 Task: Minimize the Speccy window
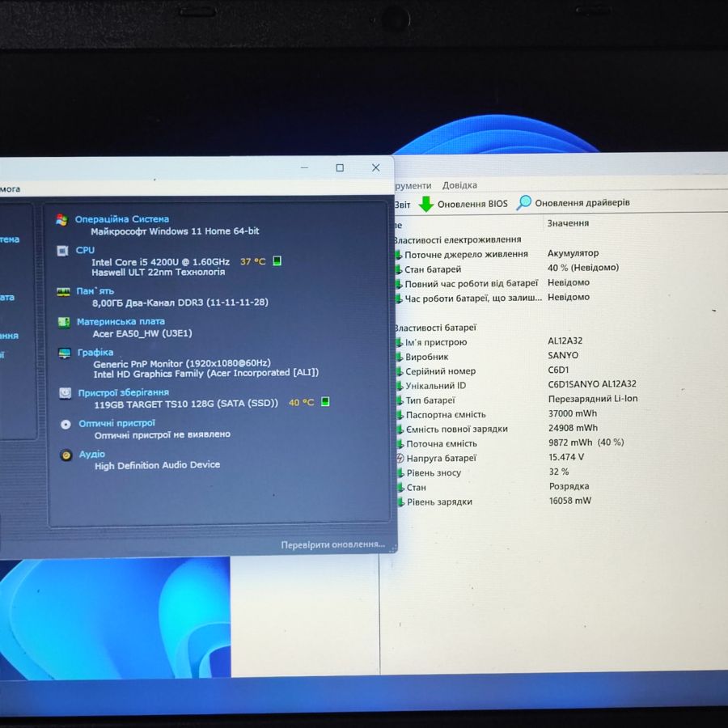coord(305,167)
